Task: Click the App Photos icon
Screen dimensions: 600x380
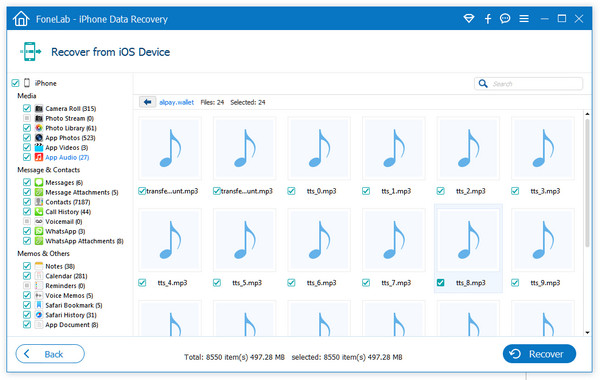Action: [x=39, y=138]
